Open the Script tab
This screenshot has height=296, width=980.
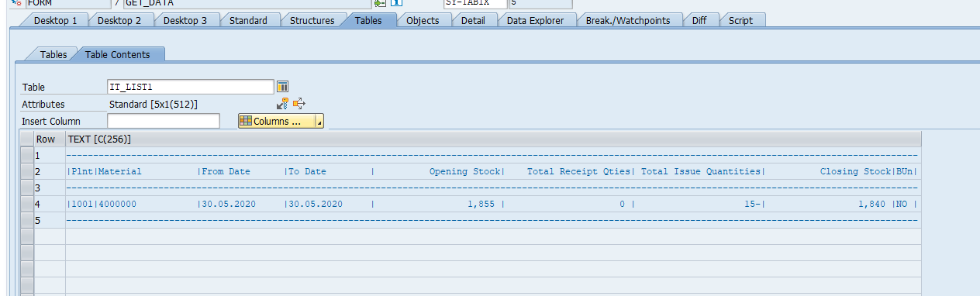tap(740, 20)
